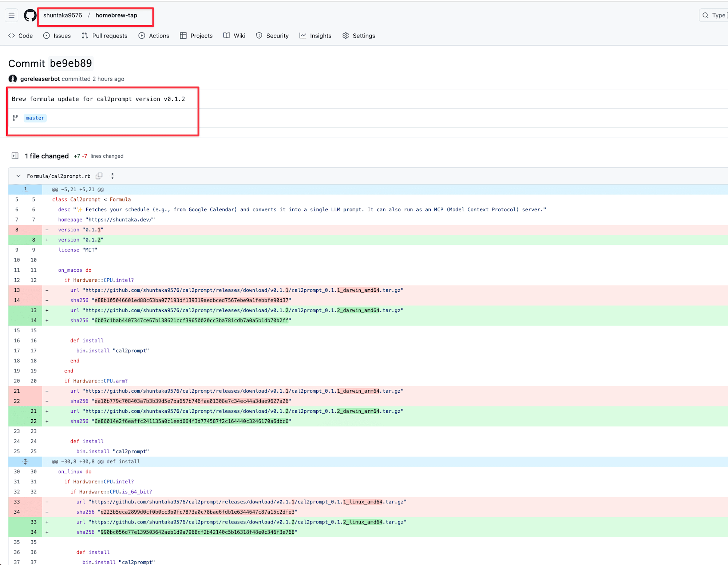
Task: Click the goreleaserbot avatar image
Action: [x=13, y=79]
